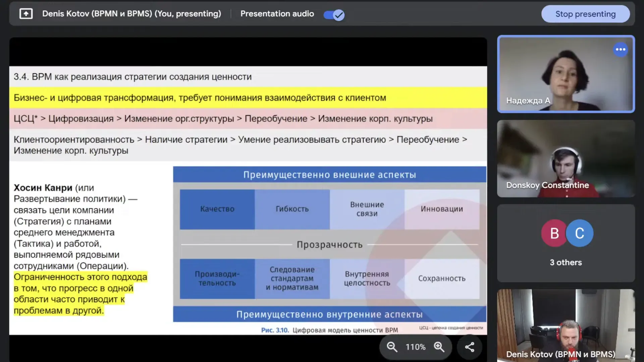Image resolution: width=644 pixels, height=362 pixels.
Task: Click the Сохранность block in the diagram
Action: 442,279
